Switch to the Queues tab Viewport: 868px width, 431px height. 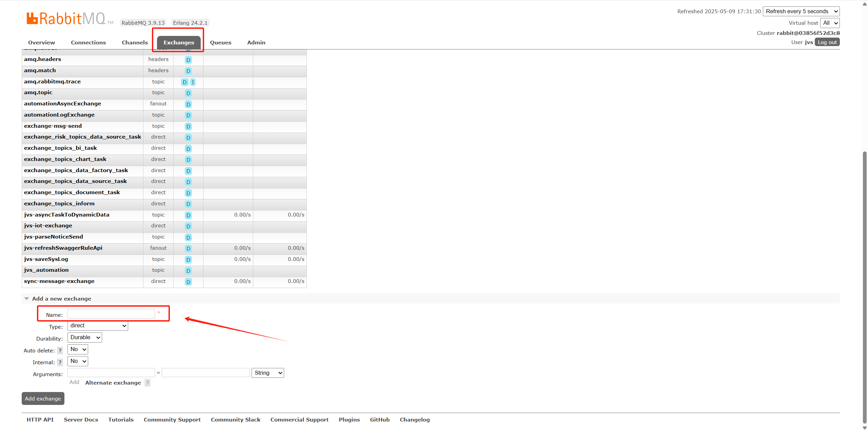pos(220,43)
